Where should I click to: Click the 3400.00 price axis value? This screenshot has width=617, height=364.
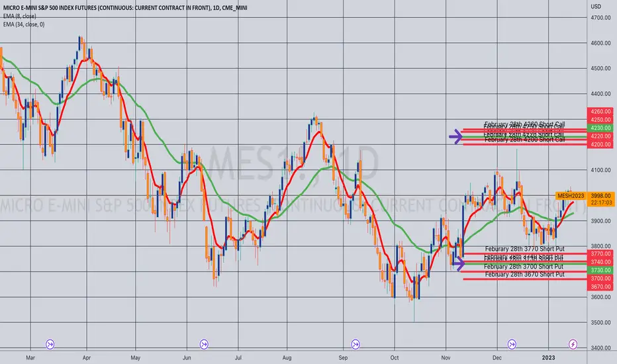click(600, 348)
